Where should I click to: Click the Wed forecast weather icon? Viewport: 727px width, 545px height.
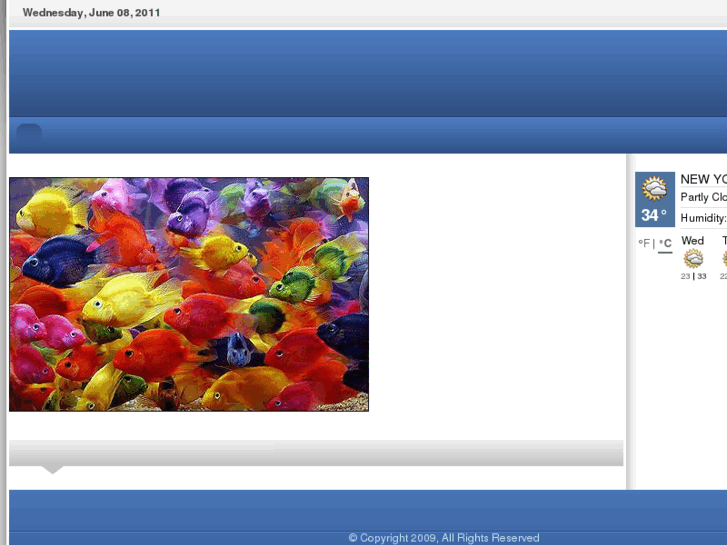[x=693, y=259]
